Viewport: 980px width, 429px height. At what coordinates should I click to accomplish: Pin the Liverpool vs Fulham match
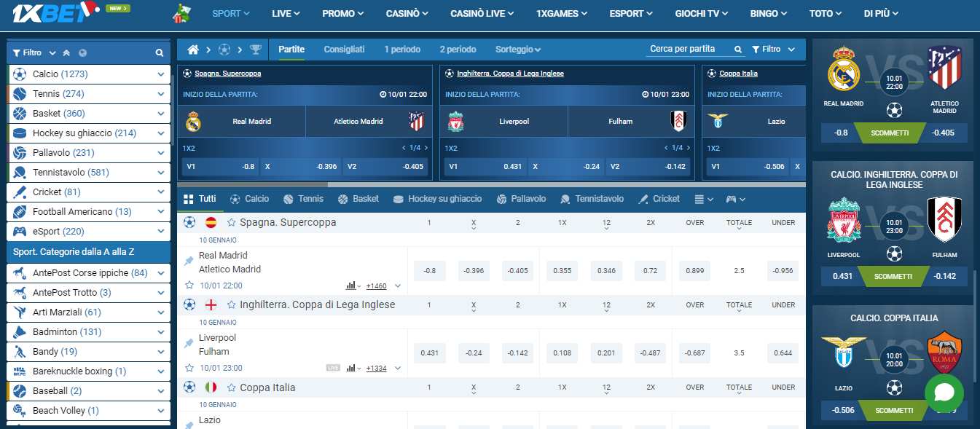[189, 343]
